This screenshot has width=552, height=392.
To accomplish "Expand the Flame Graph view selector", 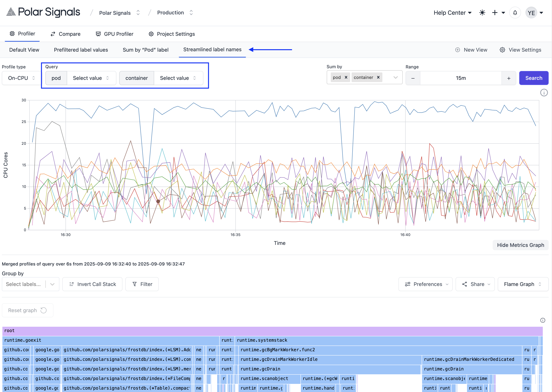I will coord(523,284).
